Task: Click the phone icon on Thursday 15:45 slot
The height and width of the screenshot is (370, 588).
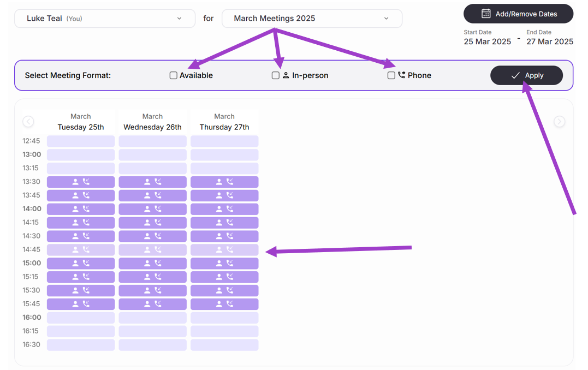Action: [230, 304]
